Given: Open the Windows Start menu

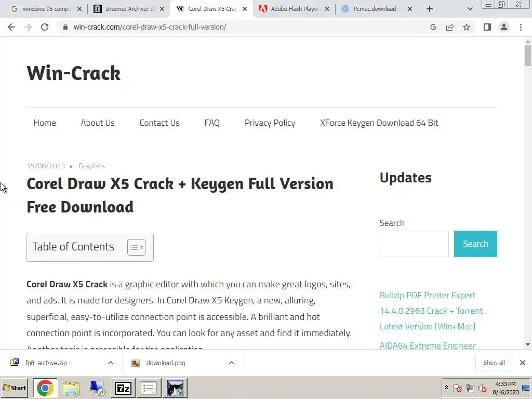Looking at the screenshot, I should point(14,388).
